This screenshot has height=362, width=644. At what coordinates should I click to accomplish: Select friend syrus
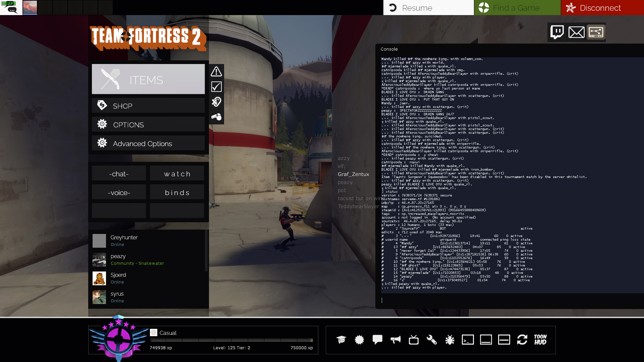[x=148, y=297]
